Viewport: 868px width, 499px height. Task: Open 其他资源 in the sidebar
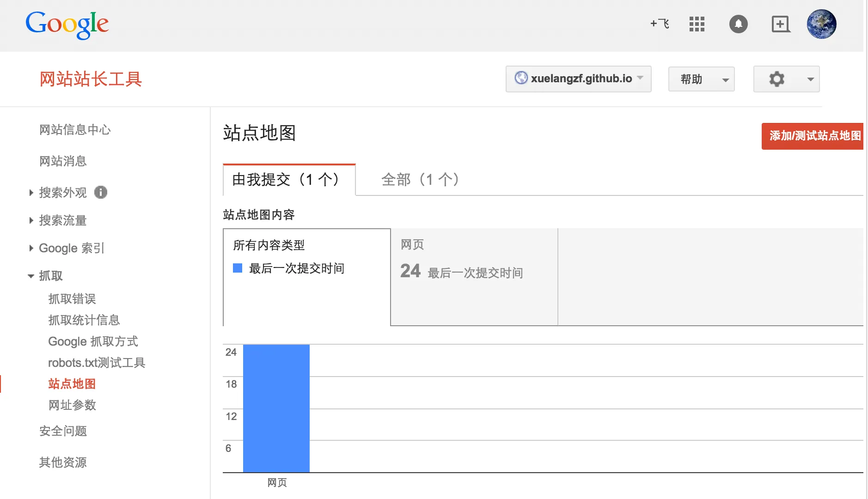[63, 462]
